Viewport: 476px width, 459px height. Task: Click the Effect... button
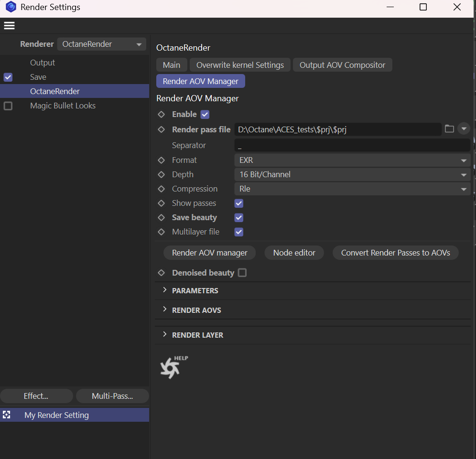[x=36, y=396]
